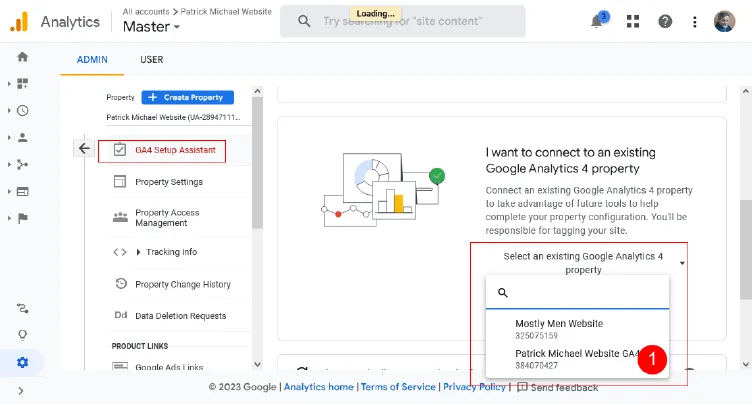Open Acquisition arrows icon in sidebar
Viewport: 752px width, 405px height.
click(x=23, y=165)
